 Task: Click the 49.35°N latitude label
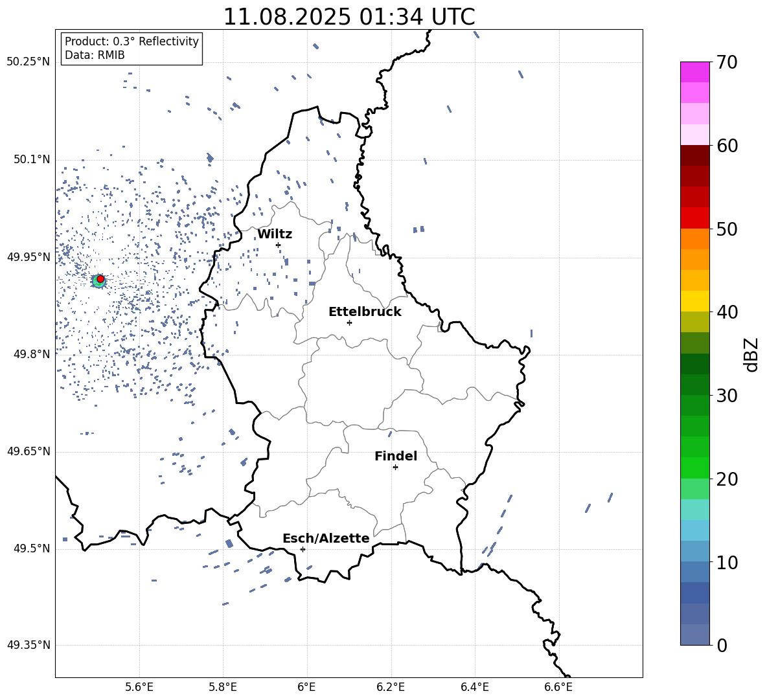point(29,645)
